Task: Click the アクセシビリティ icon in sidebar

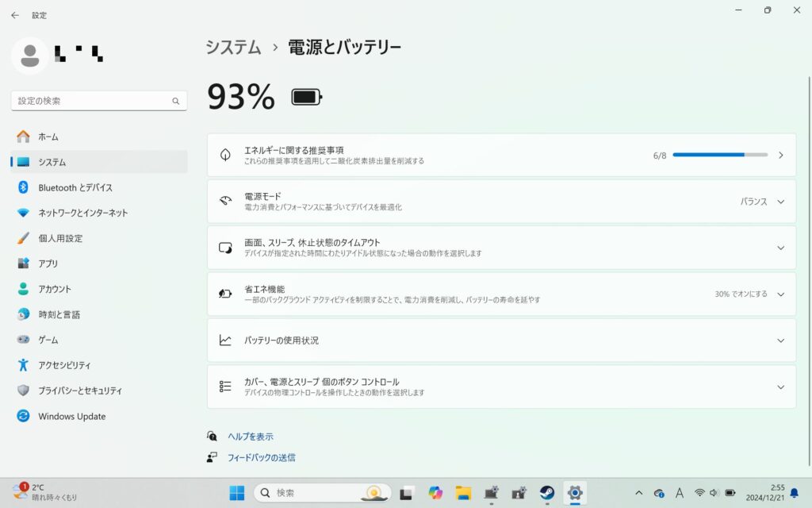Action: pos(23,365)
